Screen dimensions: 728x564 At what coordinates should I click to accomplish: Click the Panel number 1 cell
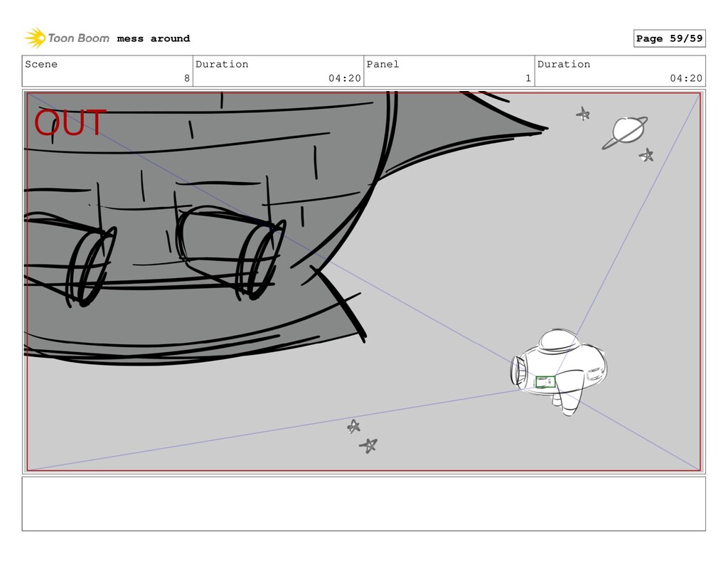pyautogui.click(x=449, y=71)
